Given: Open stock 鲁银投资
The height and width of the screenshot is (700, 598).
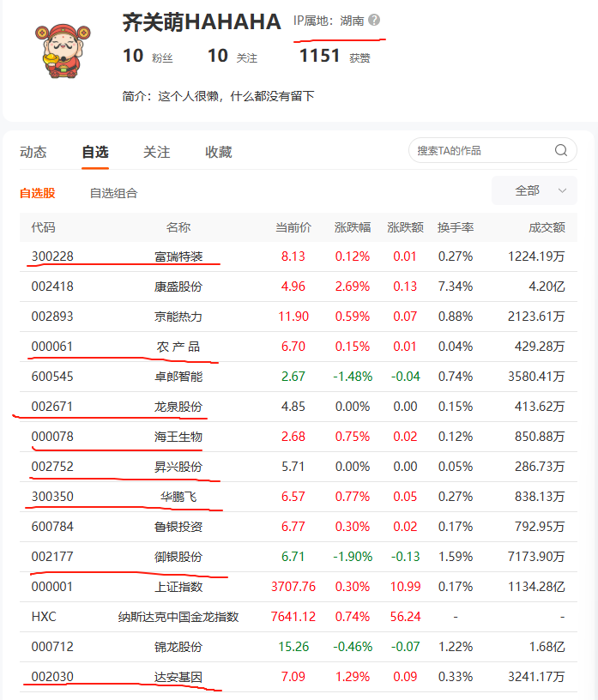Looking at the screenshot, I should click(178, 527).
